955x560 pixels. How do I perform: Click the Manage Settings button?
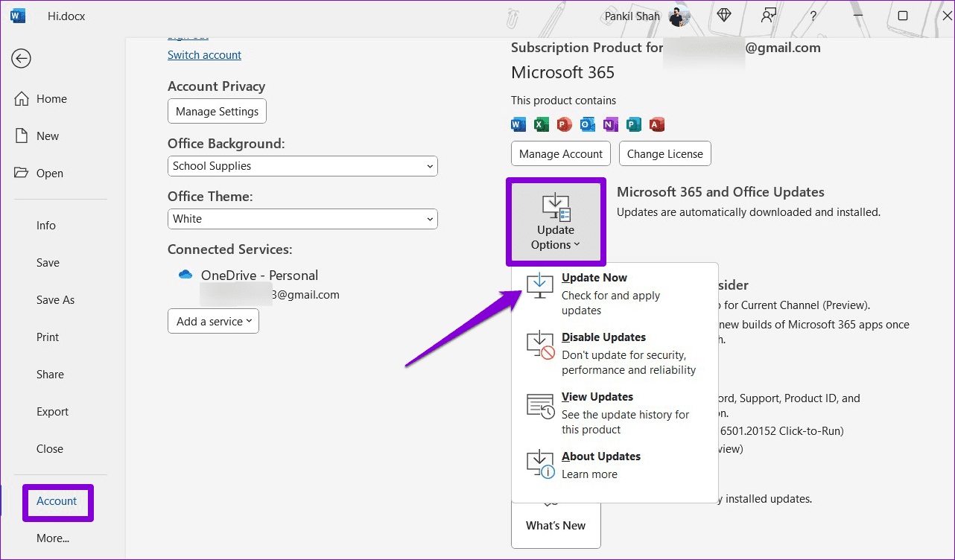pyautogui.click(x=217, y=111)
